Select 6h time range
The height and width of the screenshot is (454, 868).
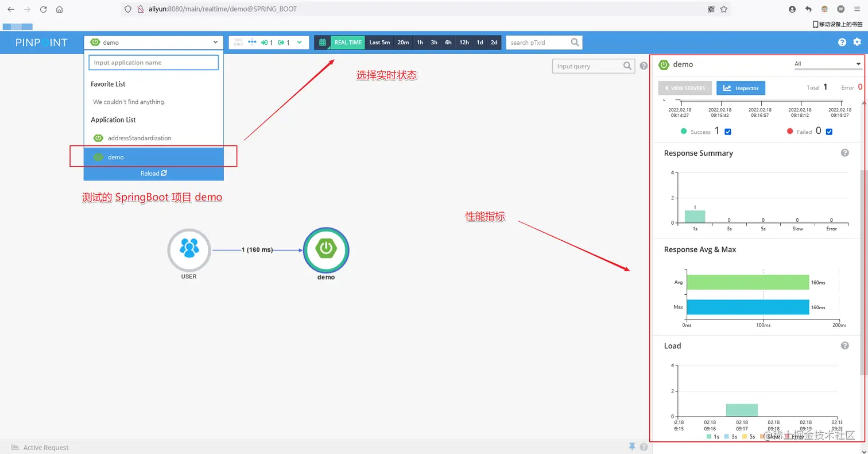pos(448,43)
